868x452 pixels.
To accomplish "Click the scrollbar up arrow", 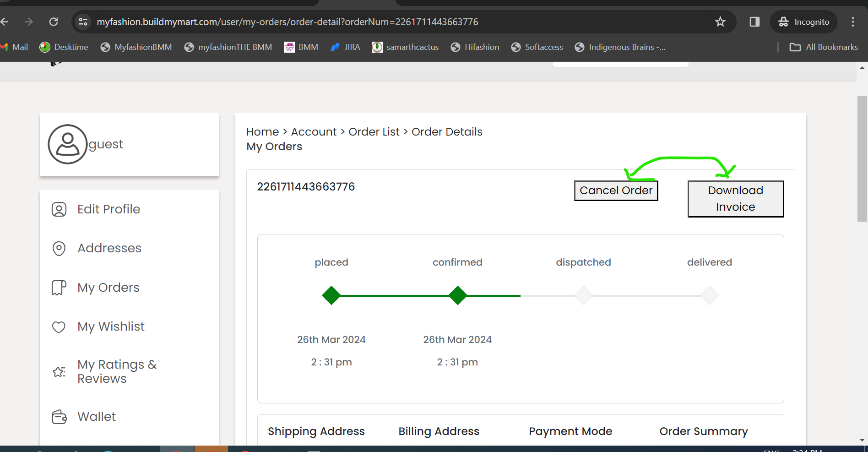I will (x=862, y=68).
